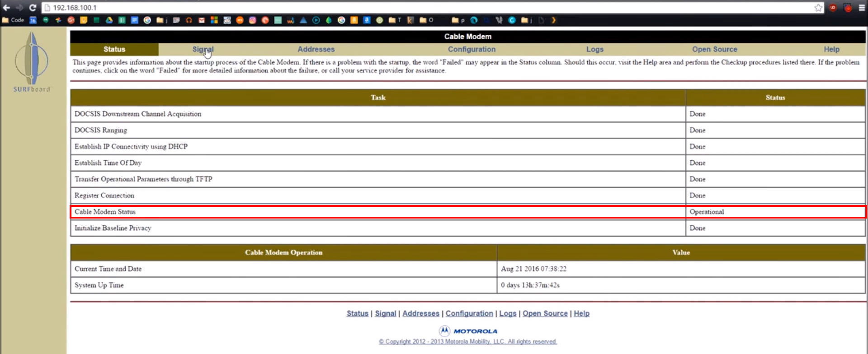Select 'Establish Time Of Day' text
The image size is (868, 354).
(x=108, y=163)
